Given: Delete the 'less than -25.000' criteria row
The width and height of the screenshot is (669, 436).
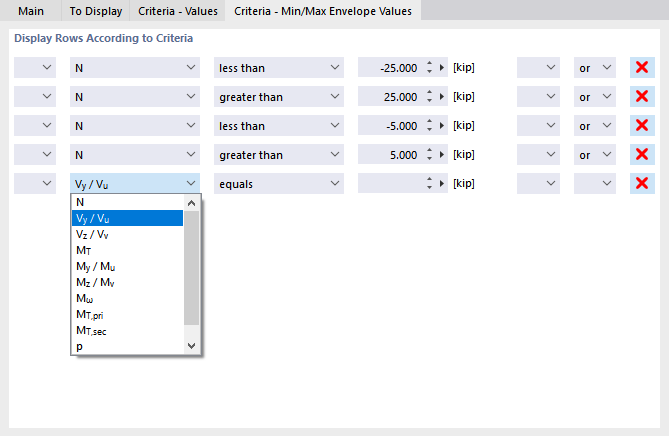Looking at the screenshot, I should (x=642, y=67).
